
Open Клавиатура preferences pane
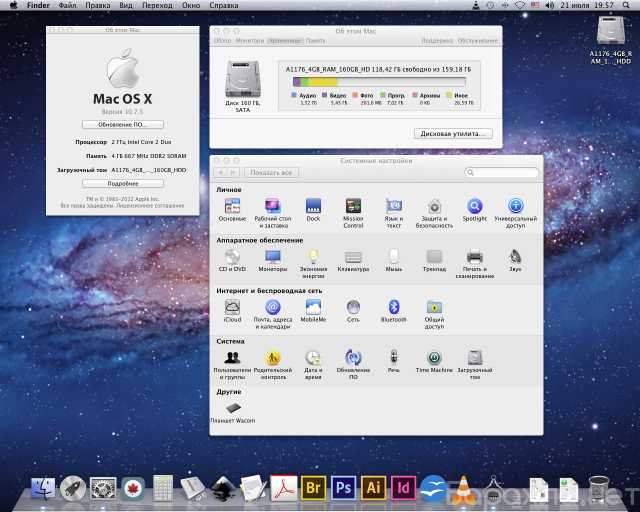(353, 260)
